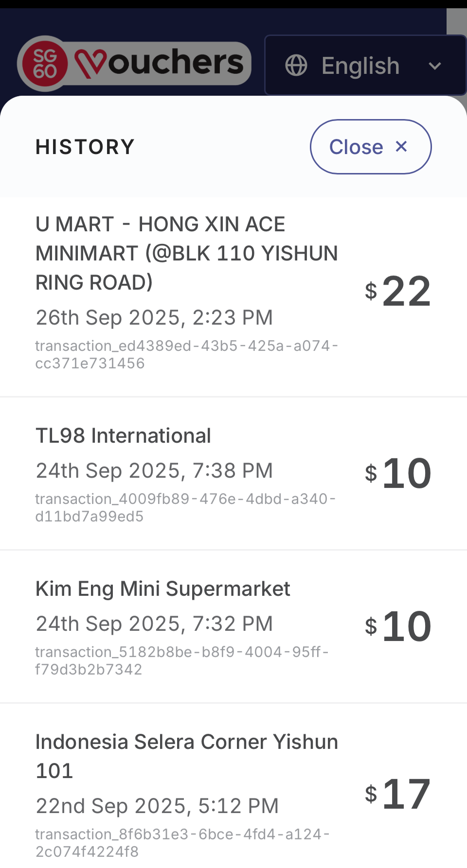The height and width of the screenshot is (868, 467).
Task: Click the globe language icon
Action: (x=296, y=65)
